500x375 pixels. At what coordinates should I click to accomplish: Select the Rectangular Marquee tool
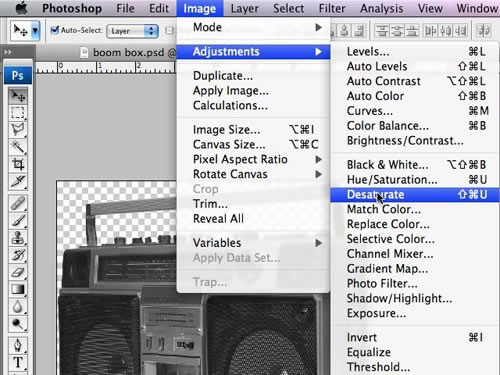tap(18, 113)
